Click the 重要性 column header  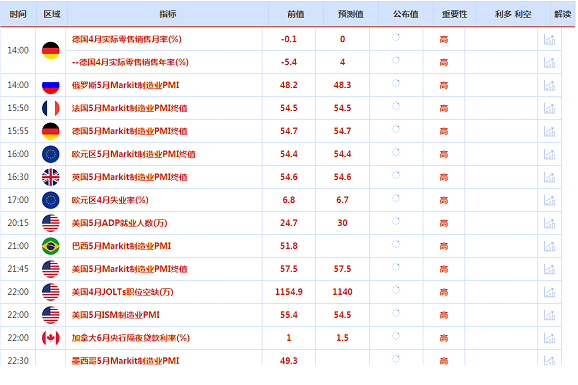[455, 14]
